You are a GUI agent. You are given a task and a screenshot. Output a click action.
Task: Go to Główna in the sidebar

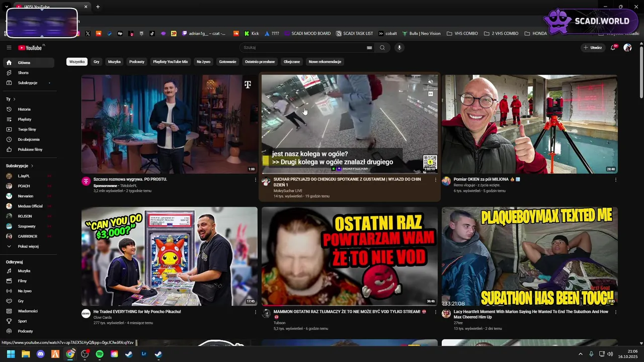click(x=28, y=63)
